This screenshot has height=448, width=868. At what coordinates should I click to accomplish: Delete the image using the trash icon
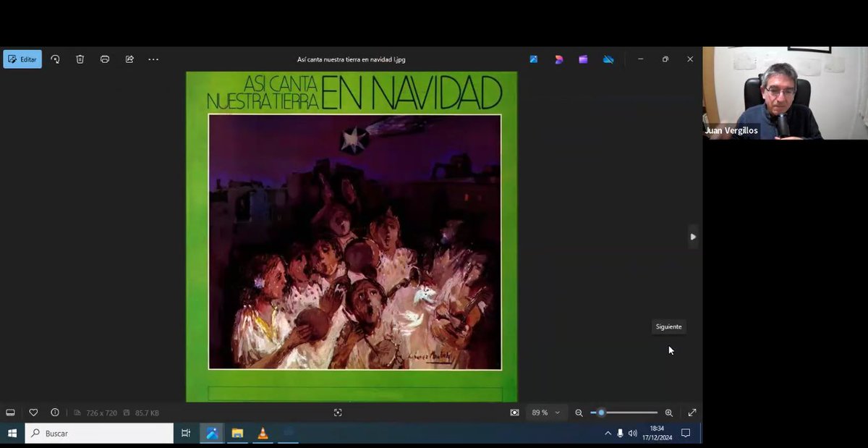80,59
